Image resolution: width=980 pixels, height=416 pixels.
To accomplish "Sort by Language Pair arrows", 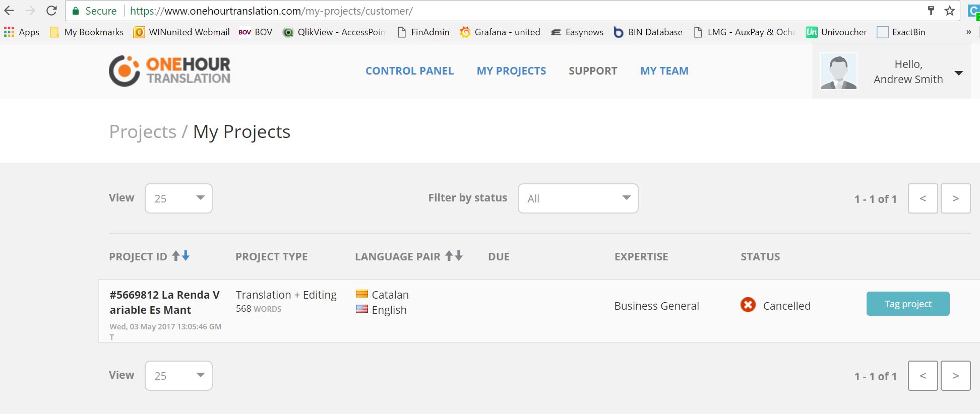I will (x=453, y=256).
